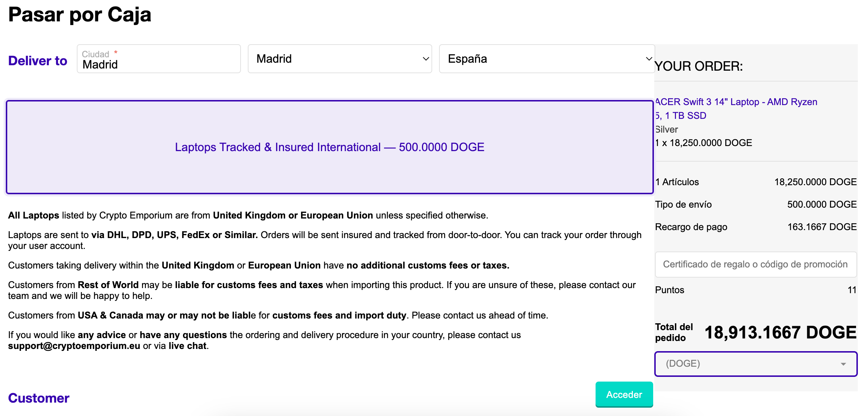Select Laptops Tracked & Insured International shipping option
Image resolution: width=868 pixels, height=416 pixels.
330,147
